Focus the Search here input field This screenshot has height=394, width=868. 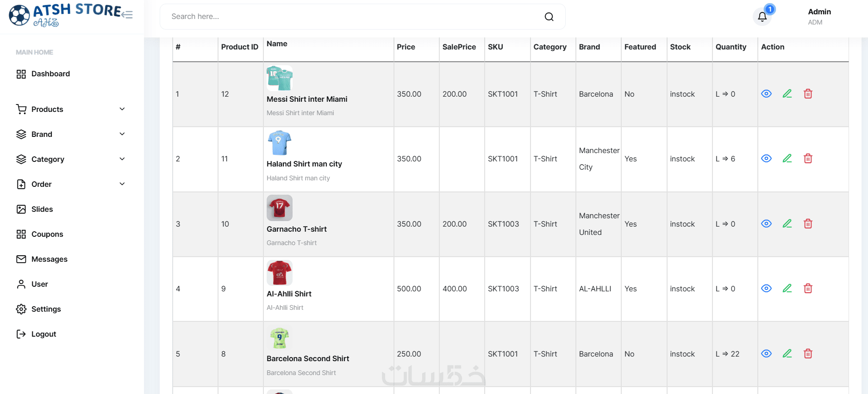coord(352,17)
